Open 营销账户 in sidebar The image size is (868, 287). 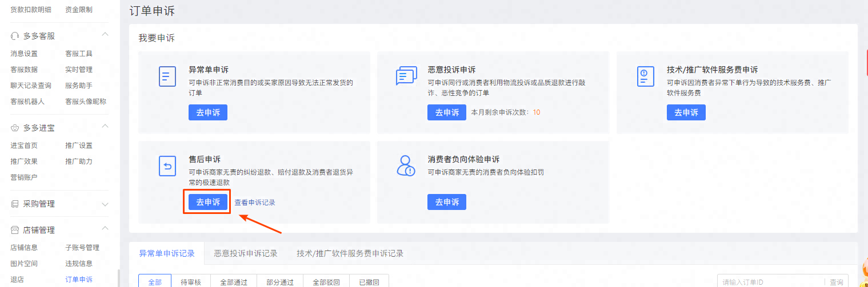[24, 177]
